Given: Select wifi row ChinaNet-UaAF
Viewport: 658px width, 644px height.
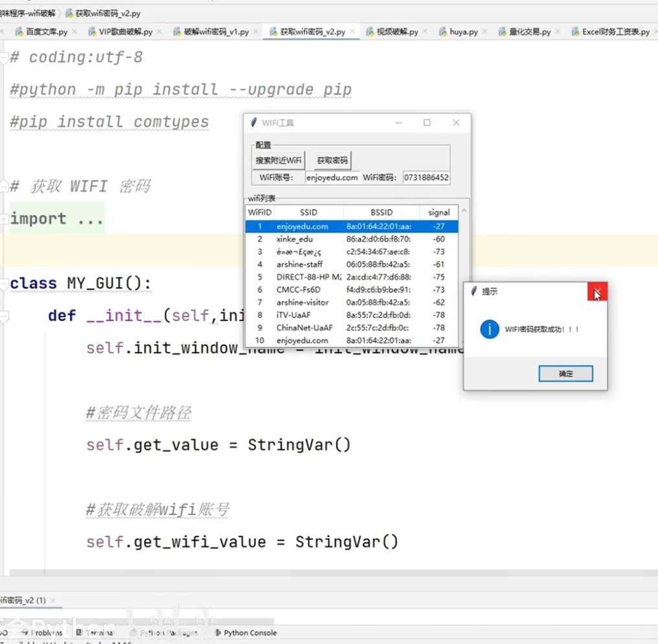Looking at the screenshot, I should click(352, 328).
